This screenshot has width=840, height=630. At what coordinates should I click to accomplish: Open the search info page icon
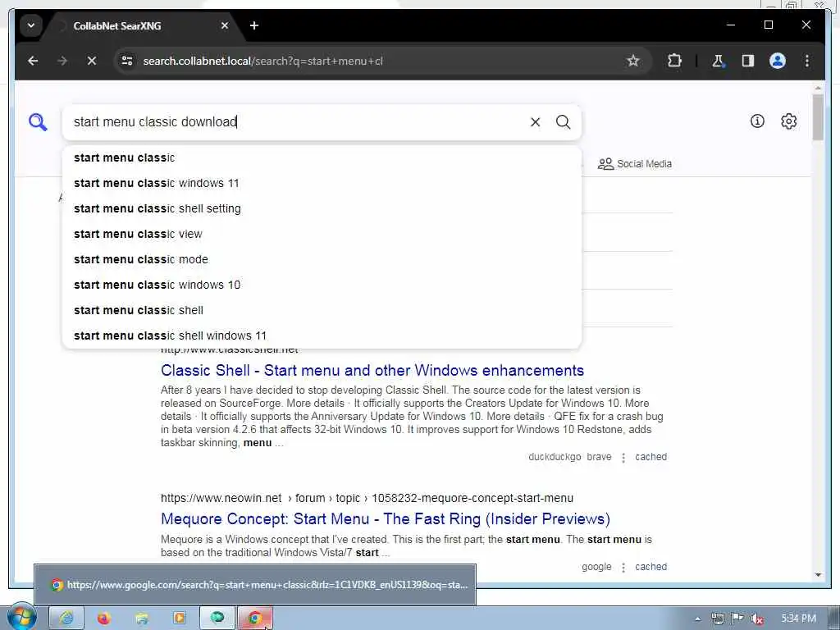[x=757, y=121]
